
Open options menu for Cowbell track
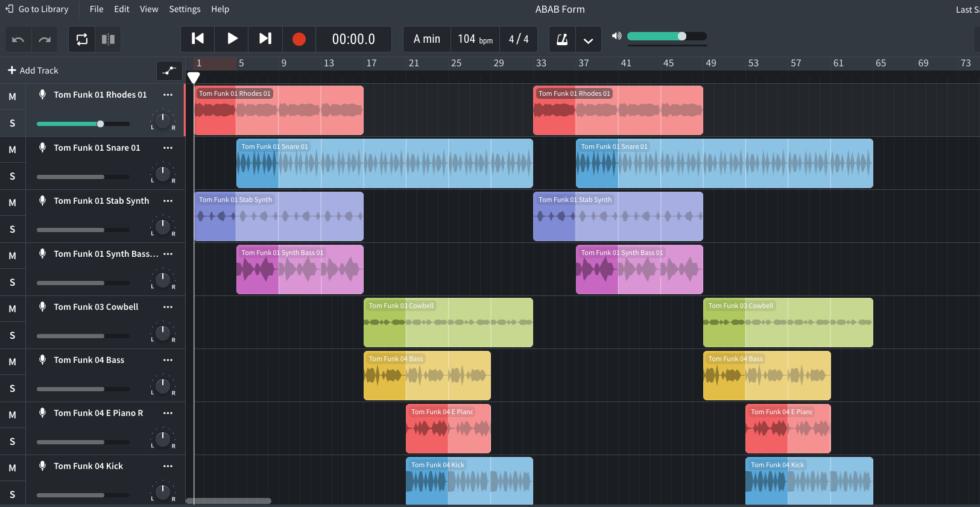point(168,307)
